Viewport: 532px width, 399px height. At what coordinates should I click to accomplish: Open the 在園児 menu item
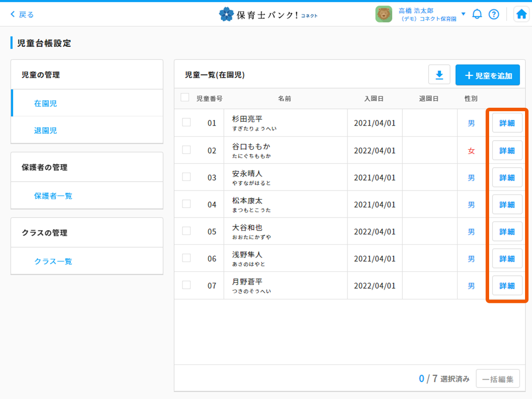click(x=45, y=103)
